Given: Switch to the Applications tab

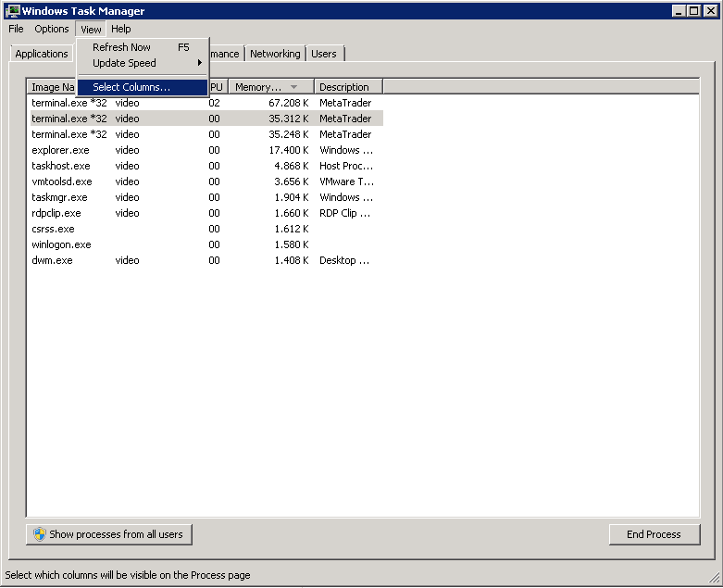Looking at the screenshot, I should point(42,54).
